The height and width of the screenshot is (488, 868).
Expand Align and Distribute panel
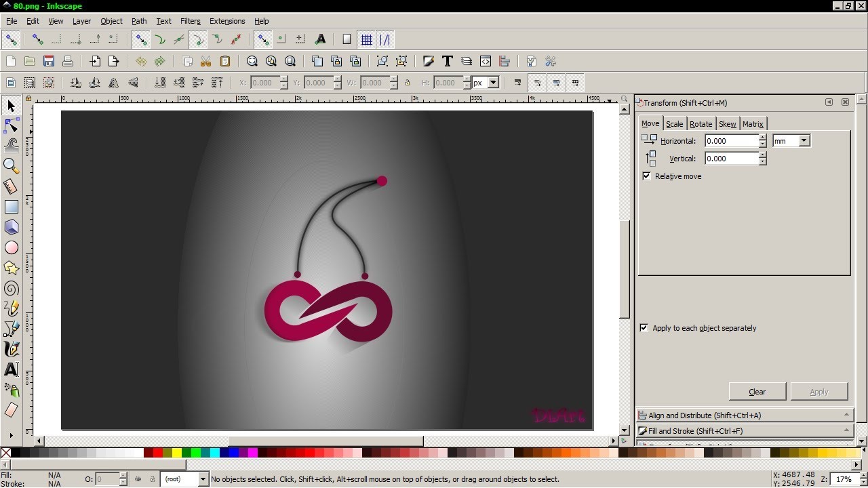pyautogui.click(x=744, y=415)
